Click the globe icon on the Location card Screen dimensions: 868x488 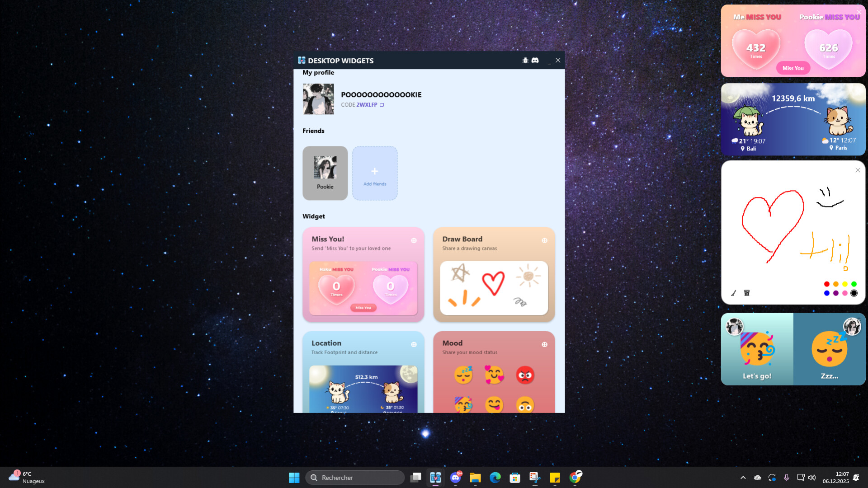click(x=415, y=344)
